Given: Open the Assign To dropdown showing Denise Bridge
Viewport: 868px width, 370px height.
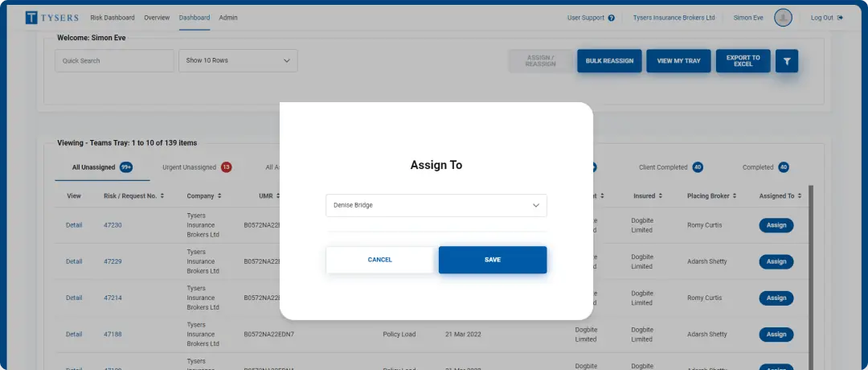Looking at the screenshot, I should pyautogui.click(x=436, y=205).
